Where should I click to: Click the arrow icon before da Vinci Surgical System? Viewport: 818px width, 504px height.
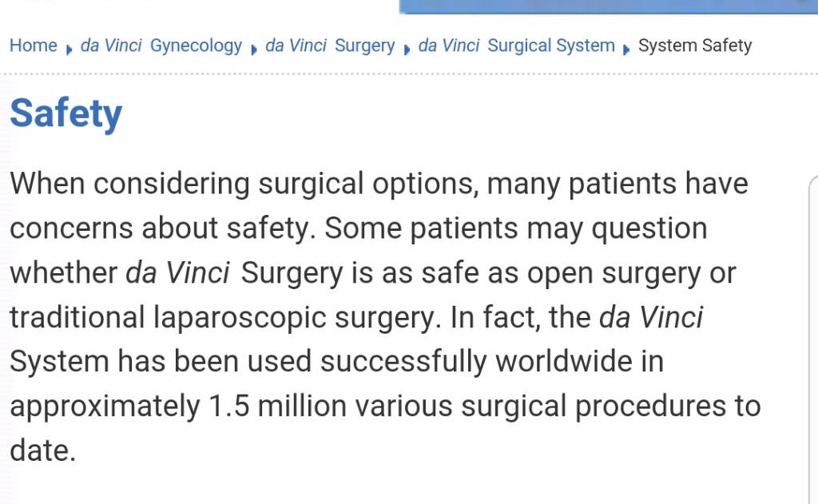click(x=407, y=49)
